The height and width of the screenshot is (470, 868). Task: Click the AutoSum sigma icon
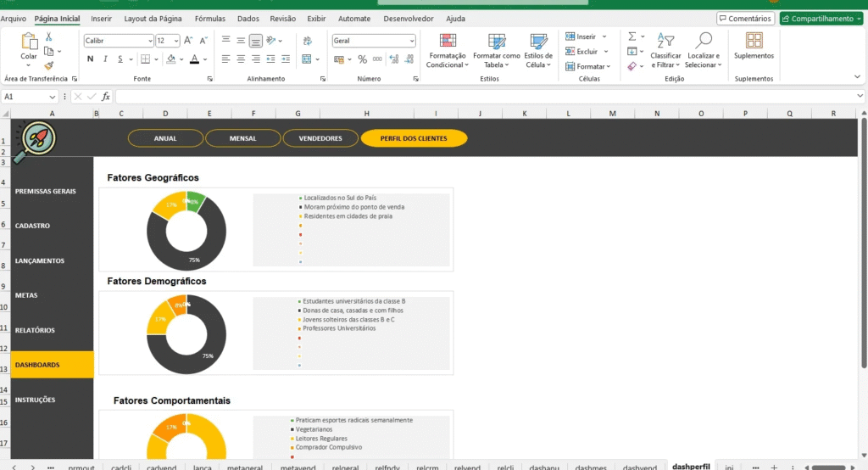[x=632, y=36]
